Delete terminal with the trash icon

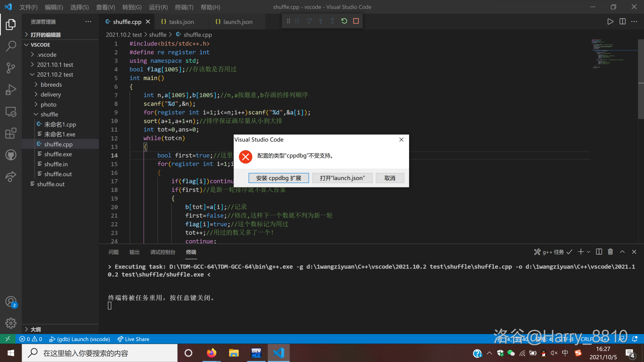point(610,252)
